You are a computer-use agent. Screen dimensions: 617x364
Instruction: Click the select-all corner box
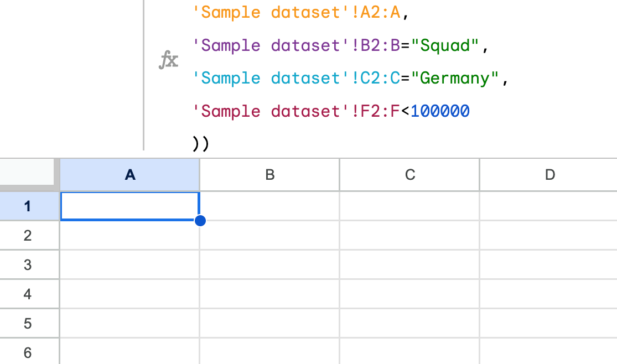(27, 172)
